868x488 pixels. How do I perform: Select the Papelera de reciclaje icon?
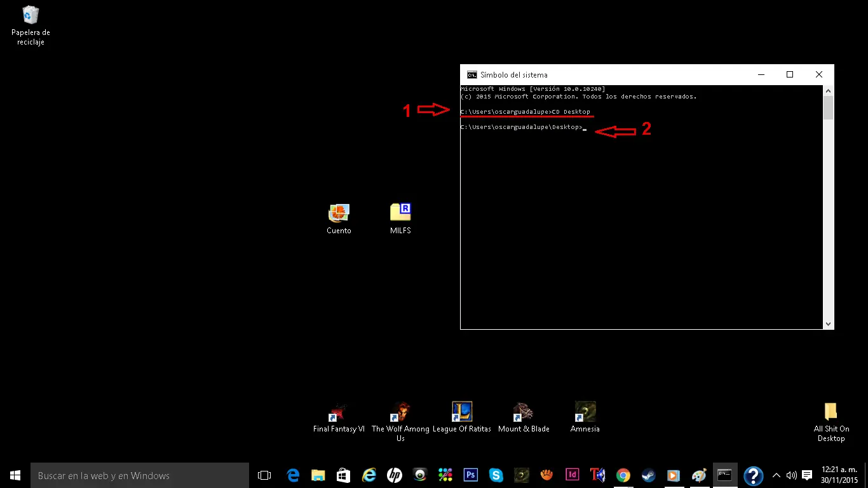coord(31,25)
